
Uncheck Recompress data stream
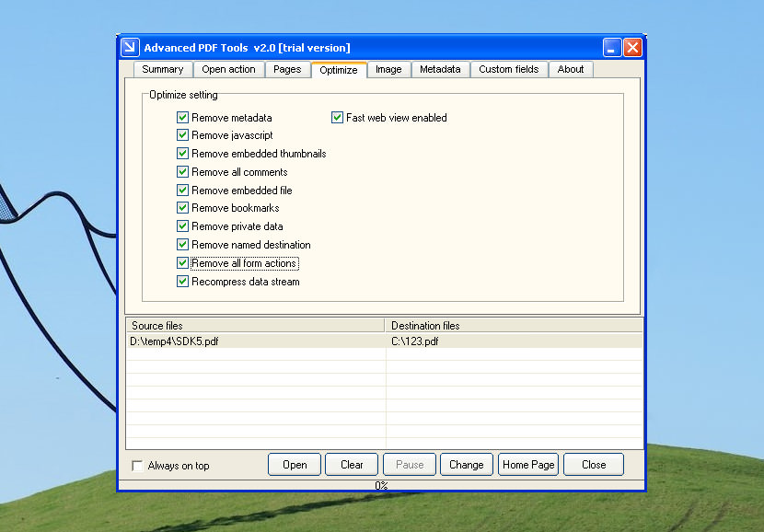[x=183, y=282]
